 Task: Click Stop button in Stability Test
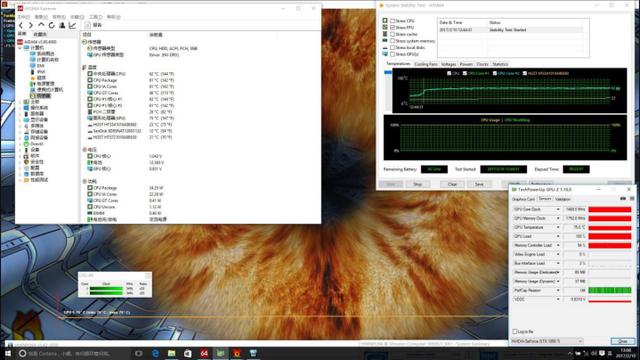[x=417, y=184]
